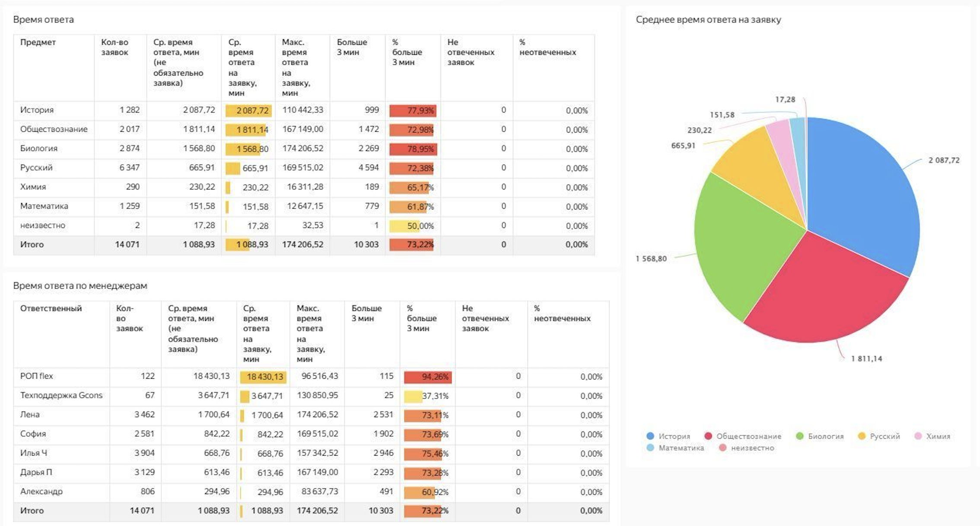Image resolution: width=980 pixels, height=526 pixels.
Task: Sort by Предмет column header
Action: (x=38, y=42)
